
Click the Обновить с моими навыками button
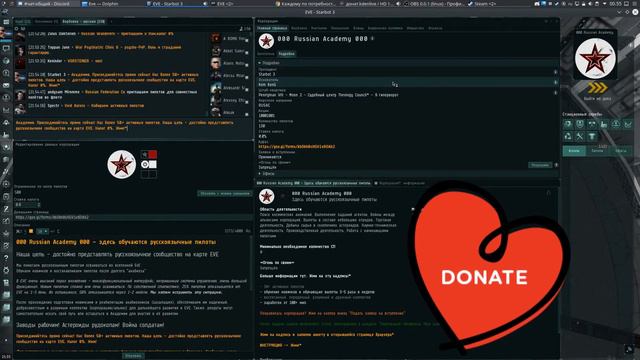[x=225, y=193]
